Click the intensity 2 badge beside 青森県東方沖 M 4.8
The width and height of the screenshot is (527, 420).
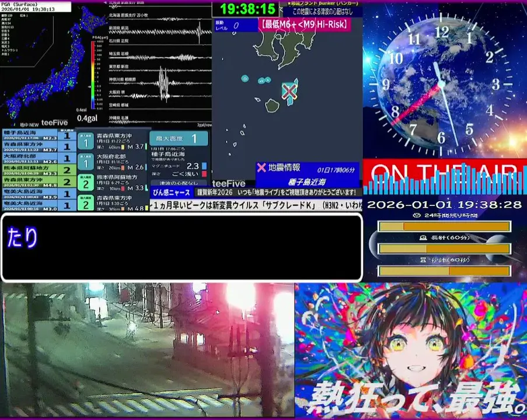click(85, 203)
